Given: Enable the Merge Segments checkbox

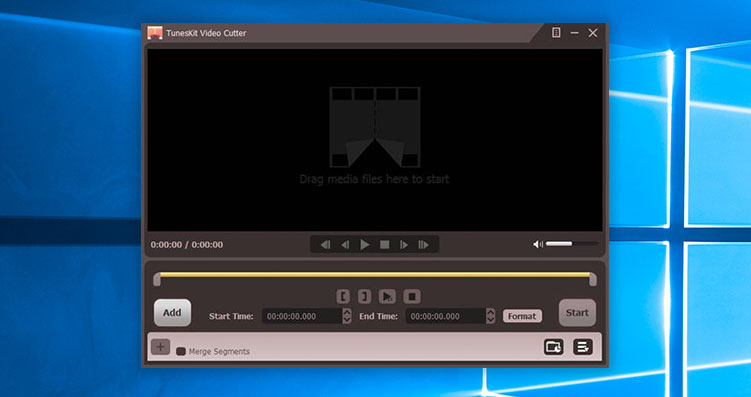Looking at the screenshot, I should pyautogui.click(x=181, y=352).
